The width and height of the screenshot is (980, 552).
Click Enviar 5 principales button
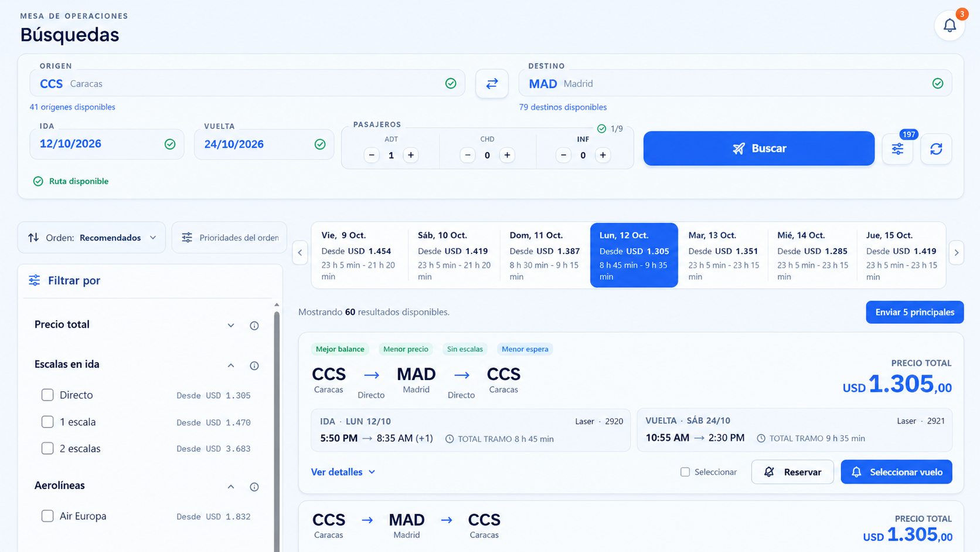click(914, 312)
